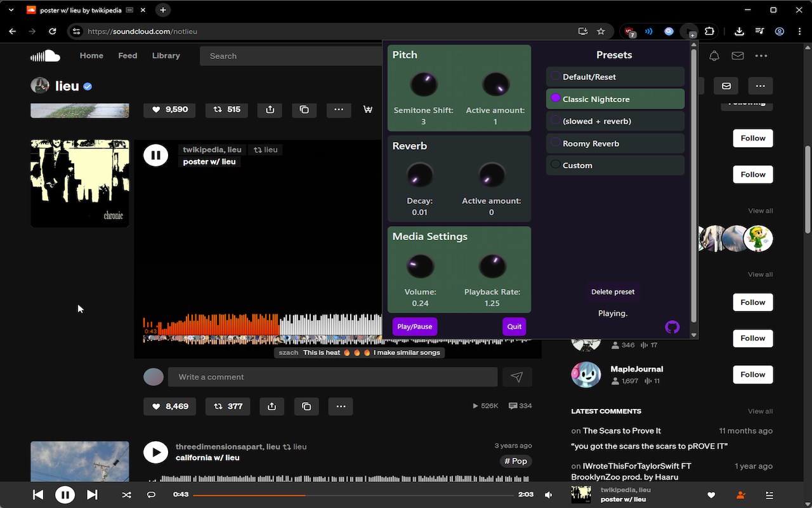Seek on the bottom player progress bar
The image size is (812, 508).
click(353, 495)
